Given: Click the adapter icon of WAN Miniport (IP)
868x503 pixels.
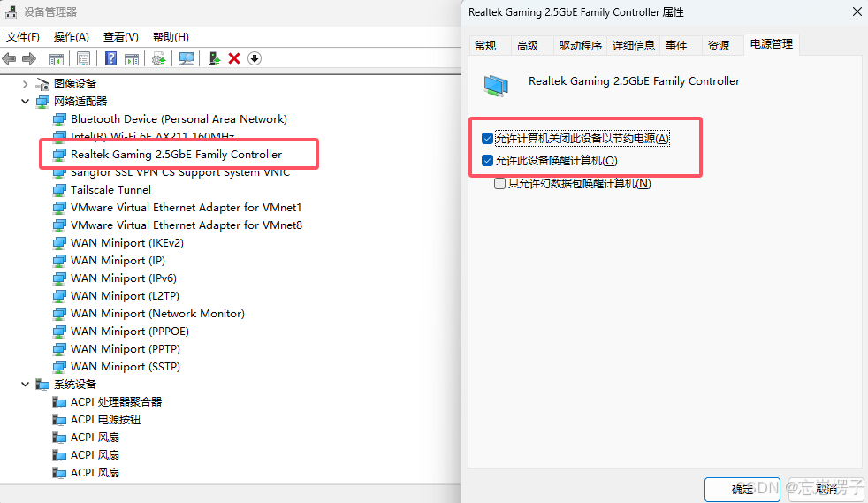Looking at the screenshot, I should click(x=59, y=261).
